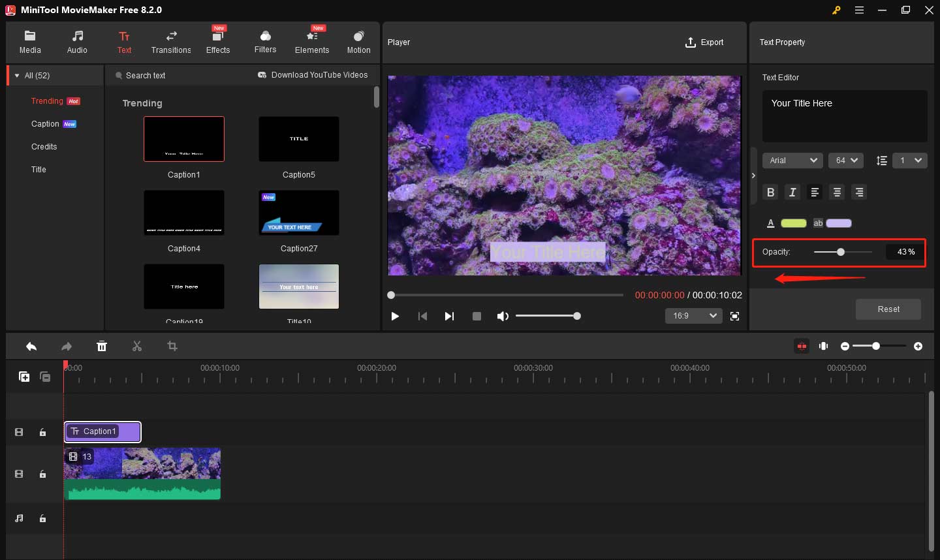
Task: Select the Caption27 text template
Action: [x=299, y=213]
